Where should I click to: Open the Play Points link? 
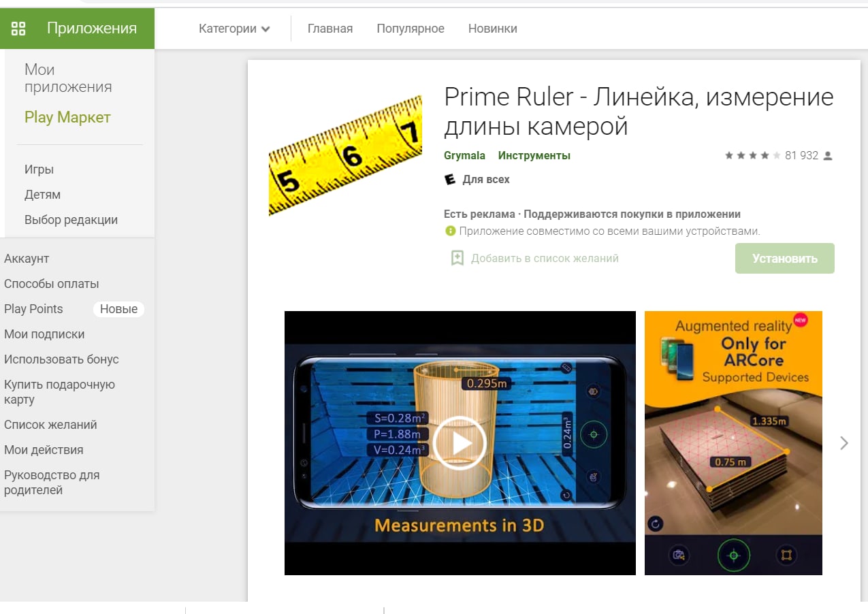[33, 309]
